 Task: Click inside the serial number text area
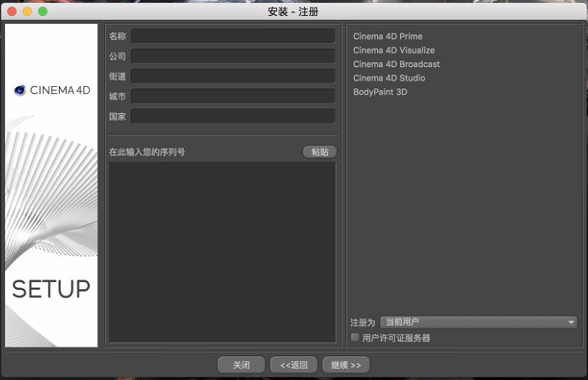point(222,252)
